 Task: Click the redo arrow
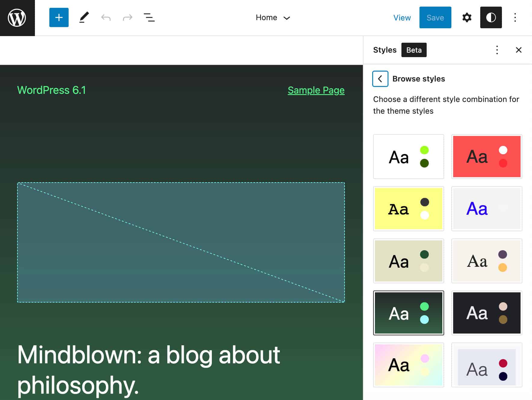[128, 17]
